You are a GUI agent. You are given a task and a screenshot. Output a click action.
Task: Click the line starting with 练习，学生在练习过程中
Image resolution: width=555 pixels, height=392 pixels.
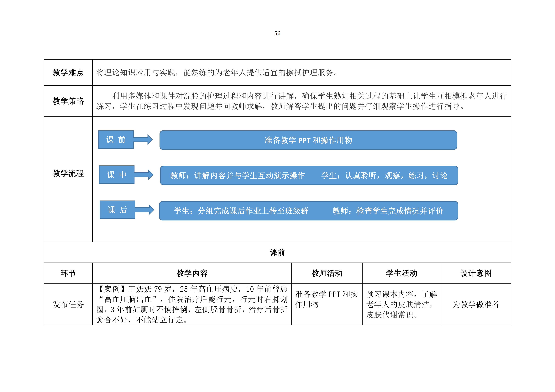coord(280,106)
